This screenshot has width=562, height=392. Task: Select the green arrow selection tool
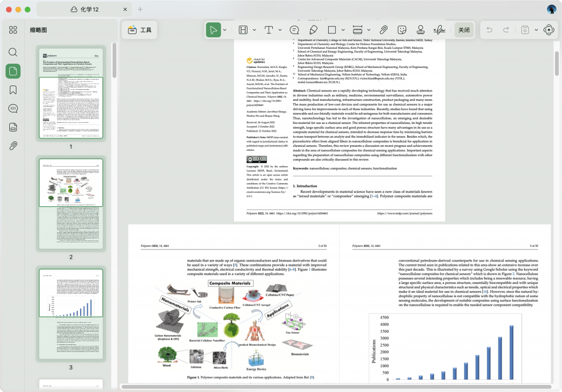point(213,30)
